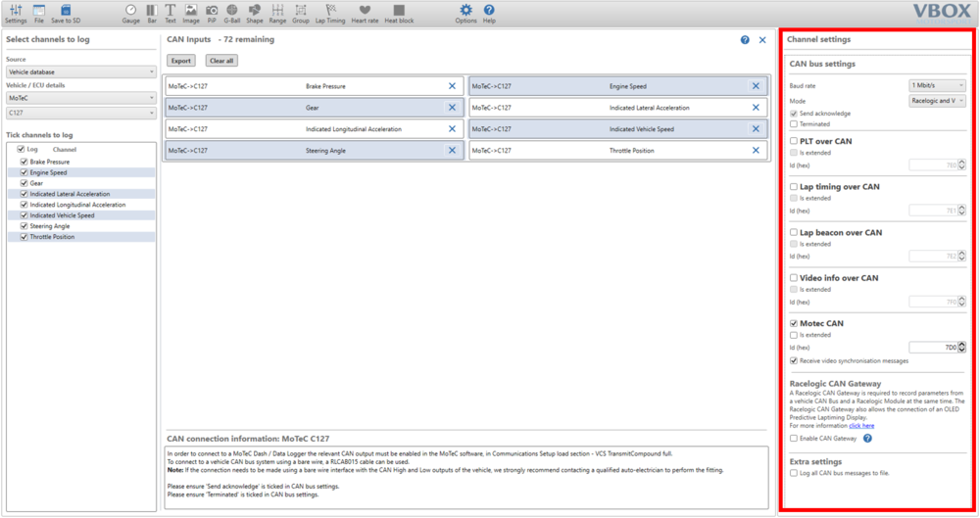Image resolution: width=980 pixels, height=518 pixels.
Task: Remove Brake Pressure from CAN inputs
Action: tap(452, 86)
